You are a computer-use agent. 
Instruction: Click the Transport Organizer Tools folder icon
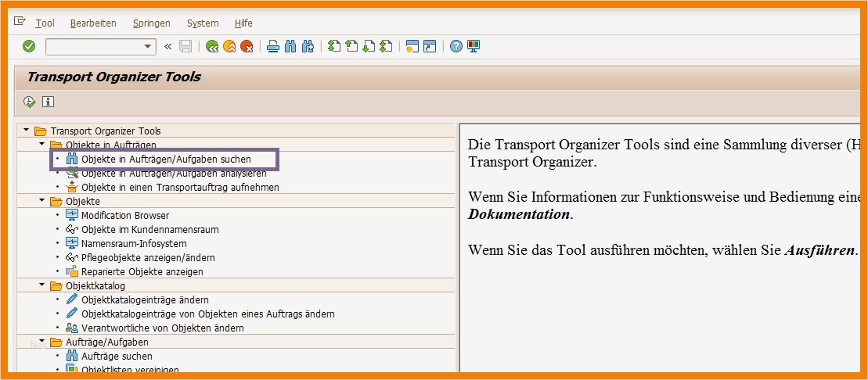click(41, 131)
